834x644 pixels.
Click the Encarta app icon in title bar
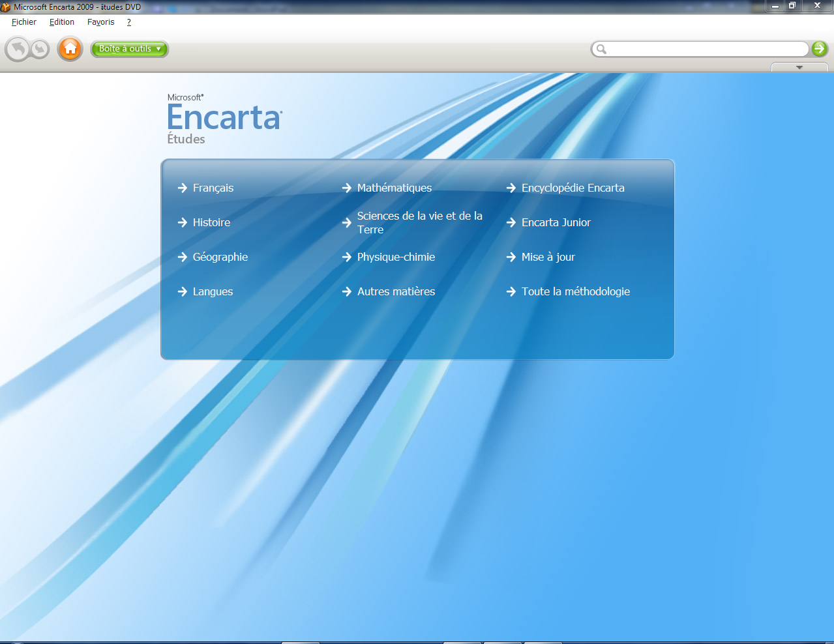pos(6,7)
